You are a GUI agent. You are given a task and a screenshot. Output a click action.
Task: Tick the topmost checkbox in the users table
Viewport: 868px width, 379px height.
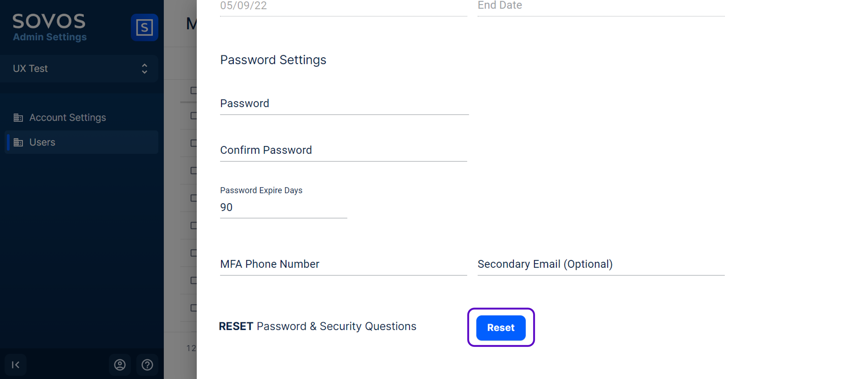coord(193,90)
